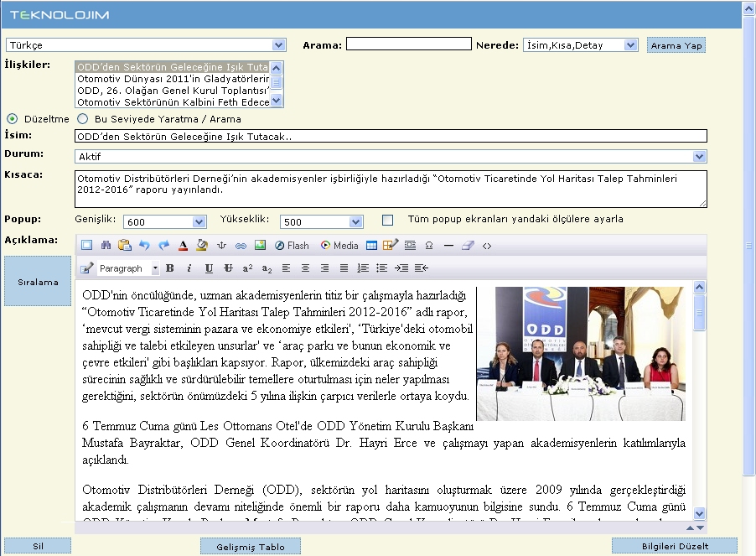Viewport: 756px width, 556px height.
Task: Select Bu Seviyede Yaratma / Arama option
Action: 83,118
